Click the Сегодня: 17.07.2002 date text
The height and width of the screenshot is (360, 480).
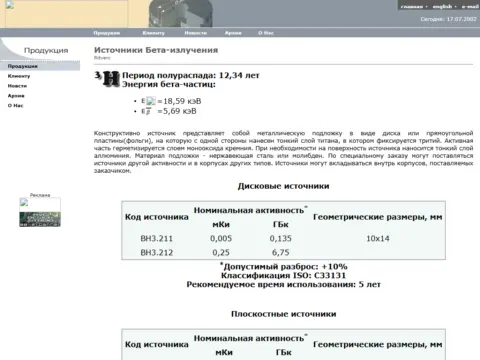[x=449, y=19]
